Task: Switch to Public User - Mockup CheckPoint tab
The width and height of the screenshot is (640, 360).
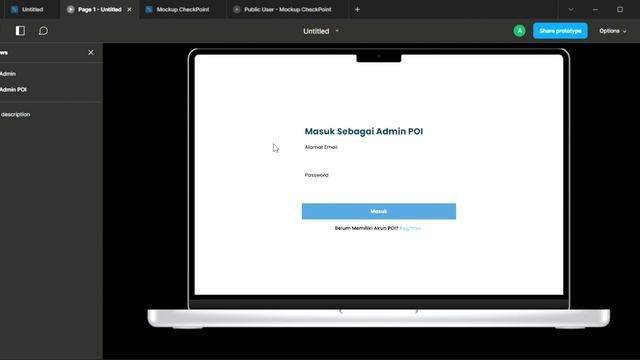Action: tap(287, 9)
